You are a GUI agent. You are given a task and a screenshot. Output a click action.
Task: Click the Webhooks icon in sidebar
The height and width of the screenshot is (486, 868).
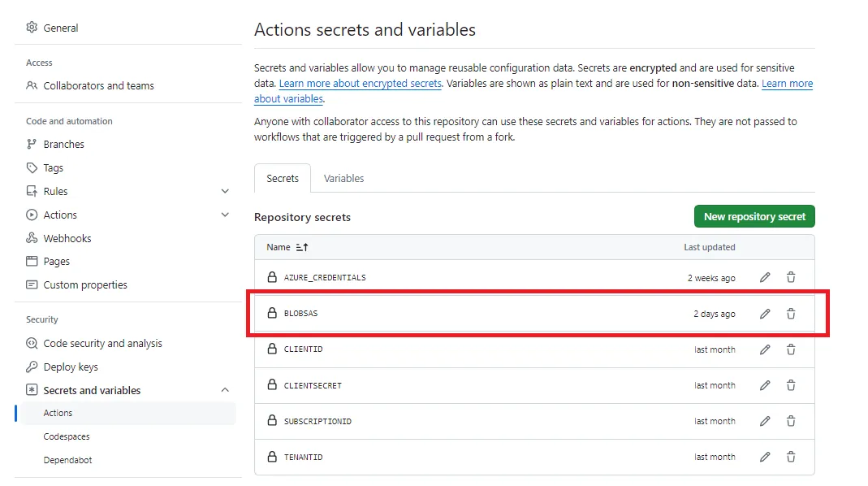click(x=32, y=238)
